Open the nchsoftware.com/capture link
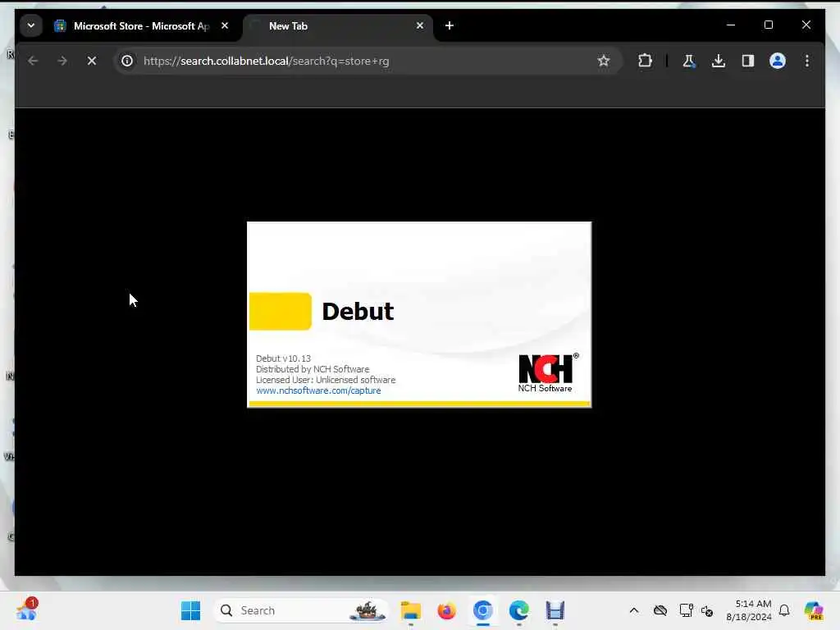Viewport: 840px width, 630px height. coord(318,390)
